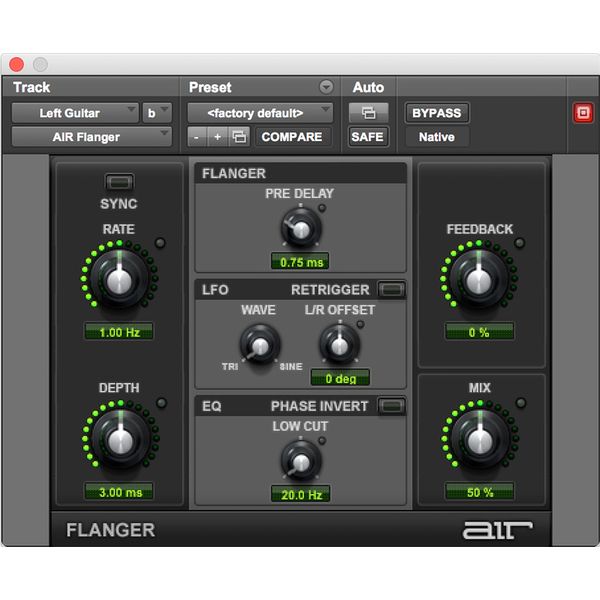Enable the PHASE INVERT toggle
This screenshot has width=600, height=600.
coord(391,406)
